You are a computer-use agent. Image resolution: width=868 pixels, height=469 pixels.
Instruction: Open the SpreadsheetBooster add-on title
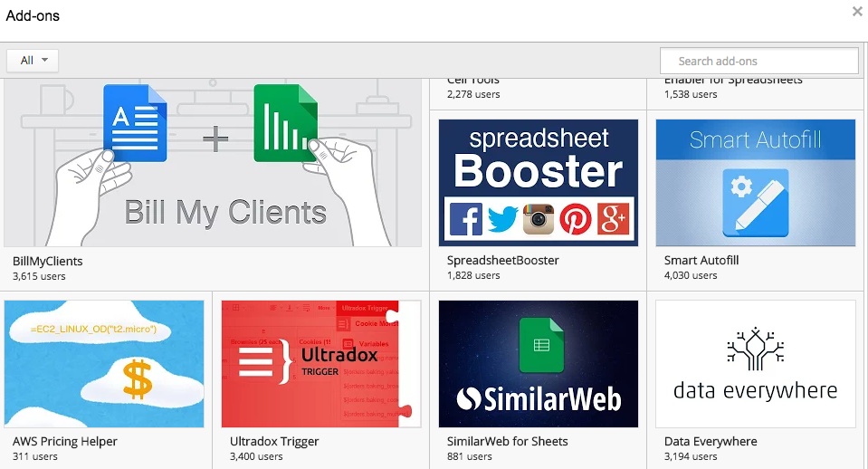(503, 261)
